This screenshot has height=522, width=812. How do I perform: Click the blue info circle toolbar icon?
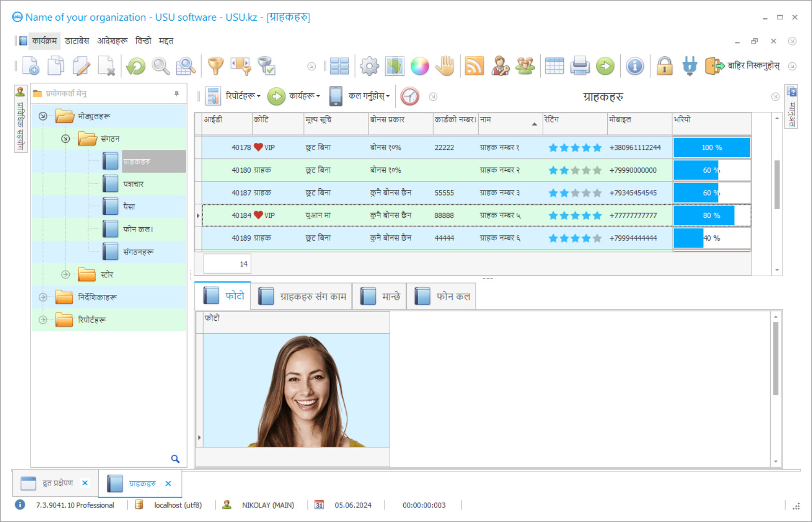(x=635, y=66)
